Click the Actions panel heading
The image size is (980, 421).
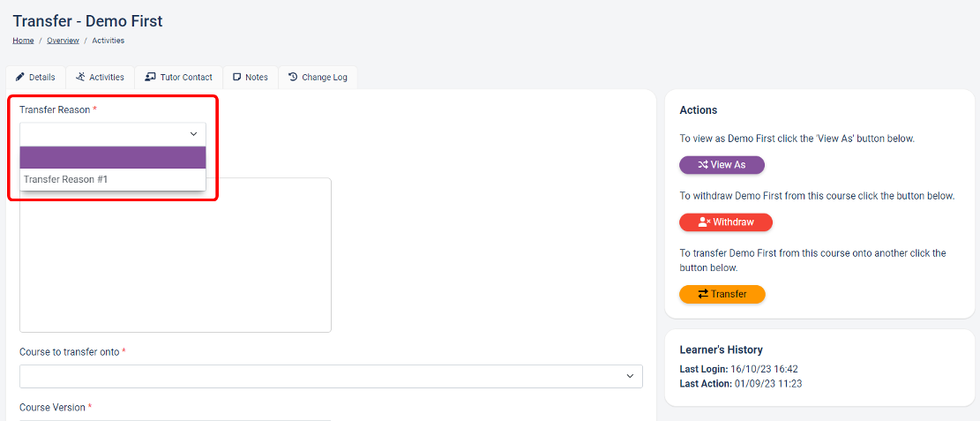pyautogui.click(x=698, y=110)
